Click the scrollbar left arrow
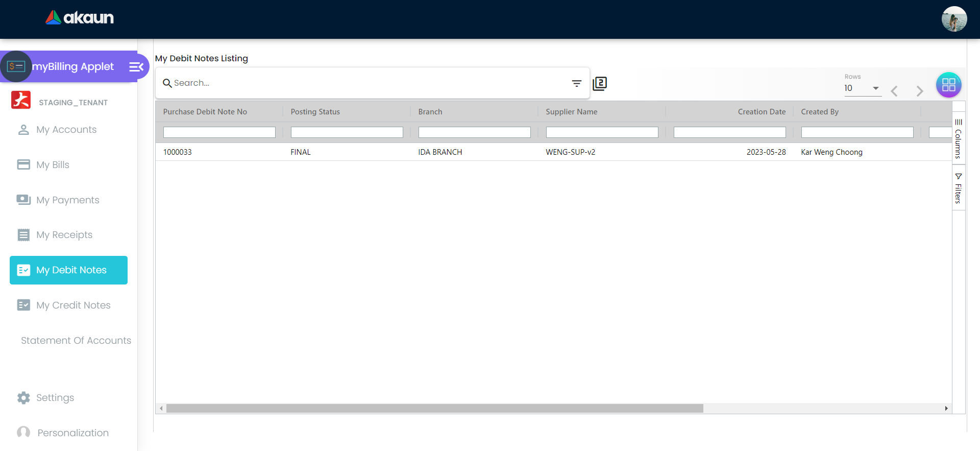Image resolution: width=980 pixels, height=451 pixels. tap(161, 409)
